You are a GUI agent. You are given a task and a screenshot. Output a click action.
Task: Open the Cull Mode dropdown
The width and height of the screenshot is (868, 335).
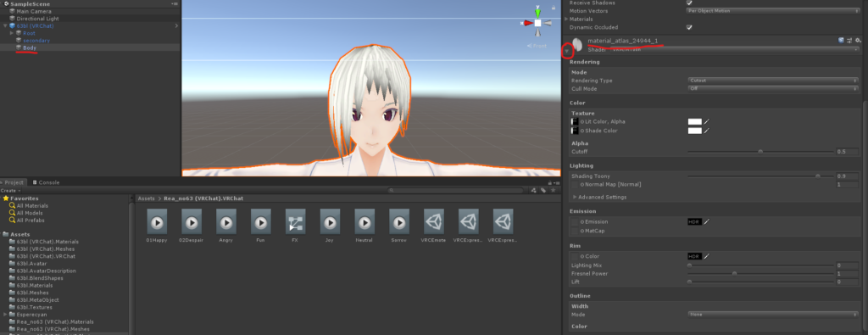[x=773, y=88]
